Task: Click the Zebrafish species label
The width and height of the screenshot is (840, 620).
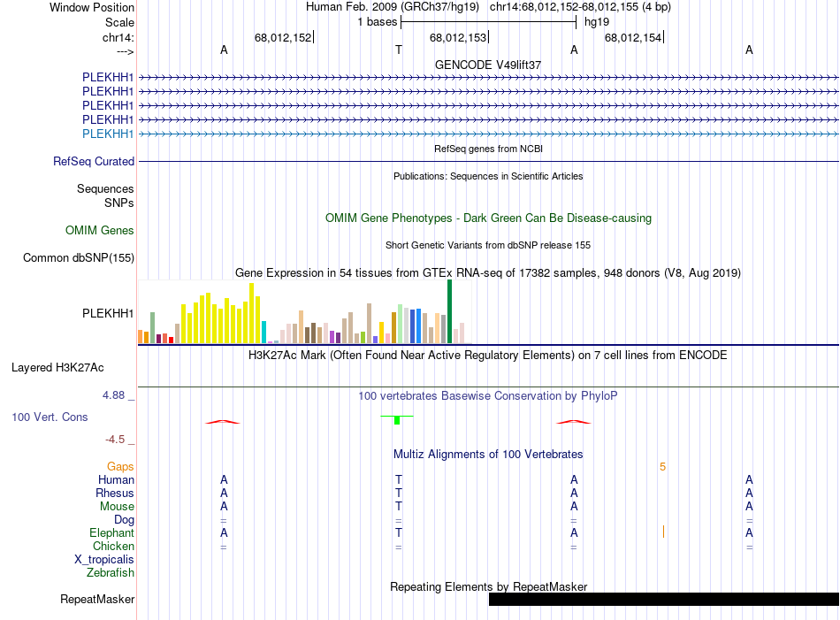Action: tap(111, 573)
